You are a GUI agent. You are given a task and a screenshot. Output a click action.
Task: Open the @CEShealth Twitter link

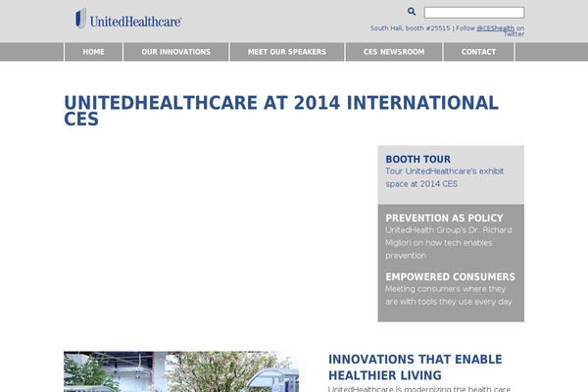coord(495,28)
